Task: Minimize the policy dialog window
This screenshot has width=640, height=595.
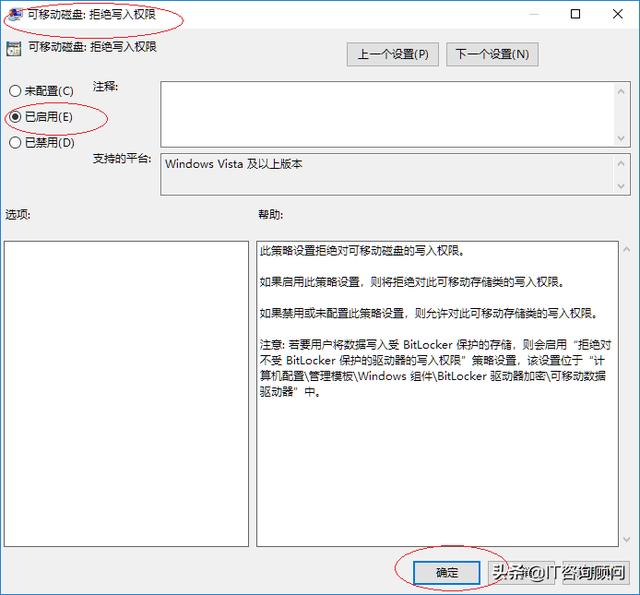Action: point(534,14)
